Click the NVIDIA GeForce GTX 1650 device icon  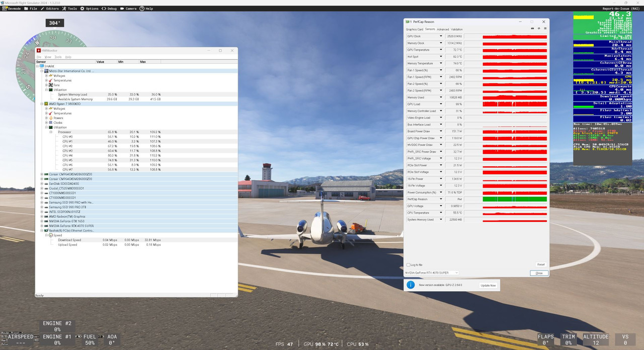[x=46, y=221]
